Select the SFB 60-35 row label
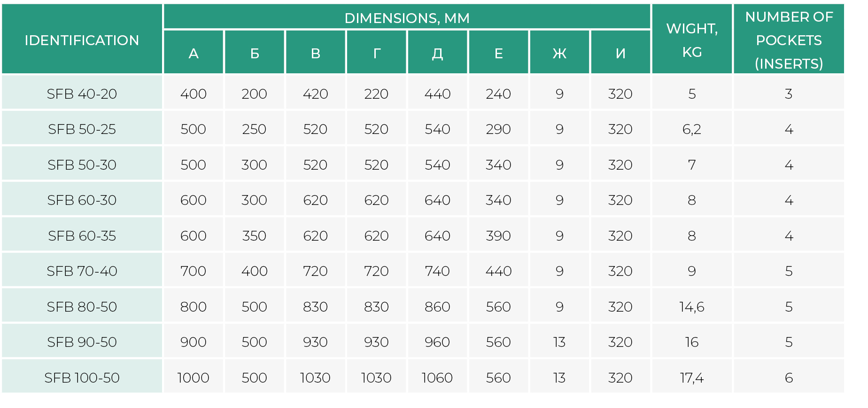 tap(82, 235)
